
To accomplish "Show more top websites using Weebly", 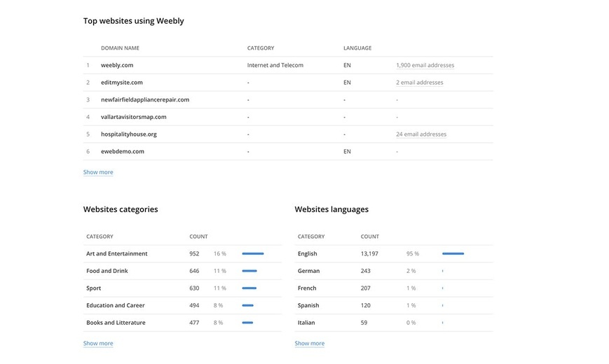I will [x=98, y=172].
